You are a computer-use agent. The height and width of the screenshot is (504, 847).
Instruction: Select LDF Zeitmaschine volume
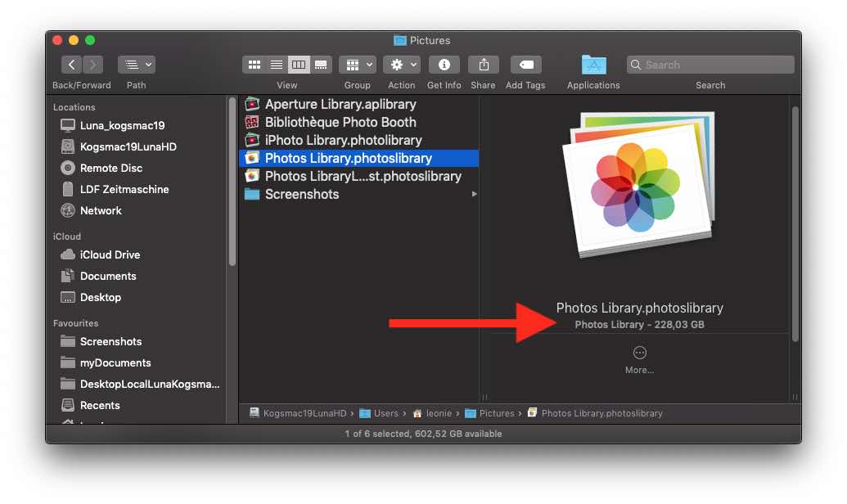[124, 189]
